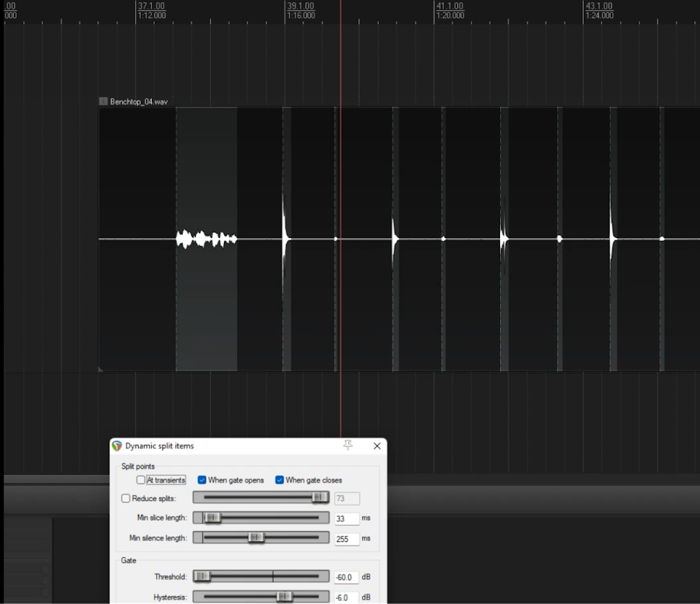Click the Benchtop_04.wav item title

coord(139,102)
